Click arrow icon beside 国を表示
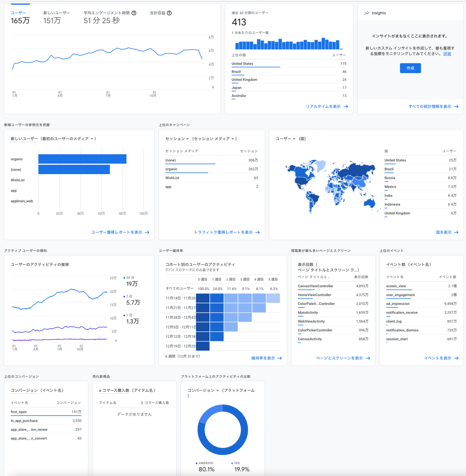The height and width of the screenshot is (476, 466). click(x=456, y=232)
